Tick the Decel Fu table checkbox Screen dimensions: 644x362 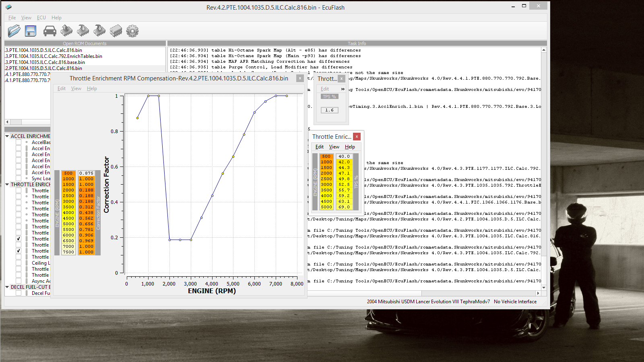click(19, 293)
